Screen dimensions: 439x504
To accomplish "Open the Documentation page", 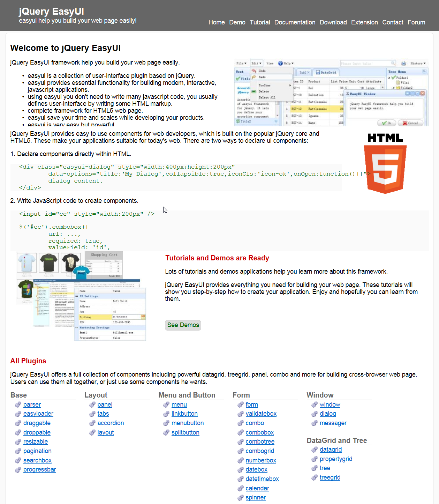I will [295, 22].
